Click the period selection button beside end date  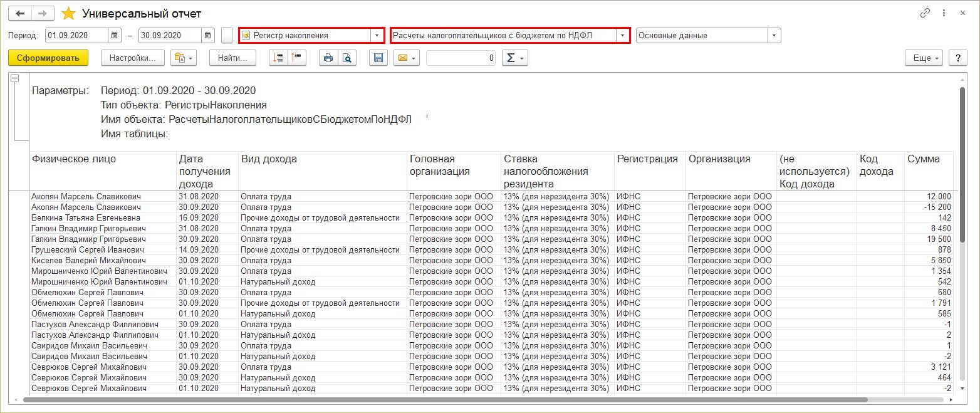[227, 35]
